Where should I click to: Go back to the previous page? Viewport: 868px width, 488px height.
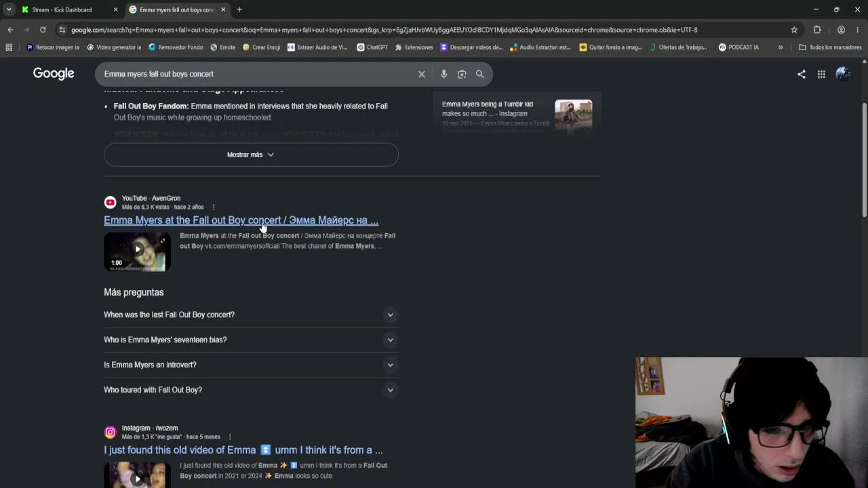[10, 30]
